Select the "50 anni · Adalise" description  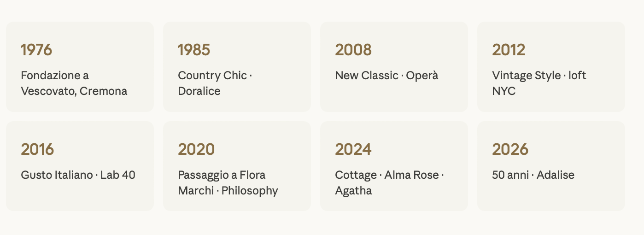(533, 175)
